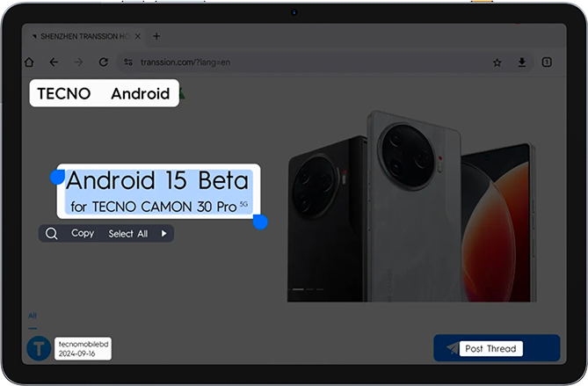Expand more options arrow in selection toolbar
The height and width of the screenshot is (386, 588).
[163, 234]
